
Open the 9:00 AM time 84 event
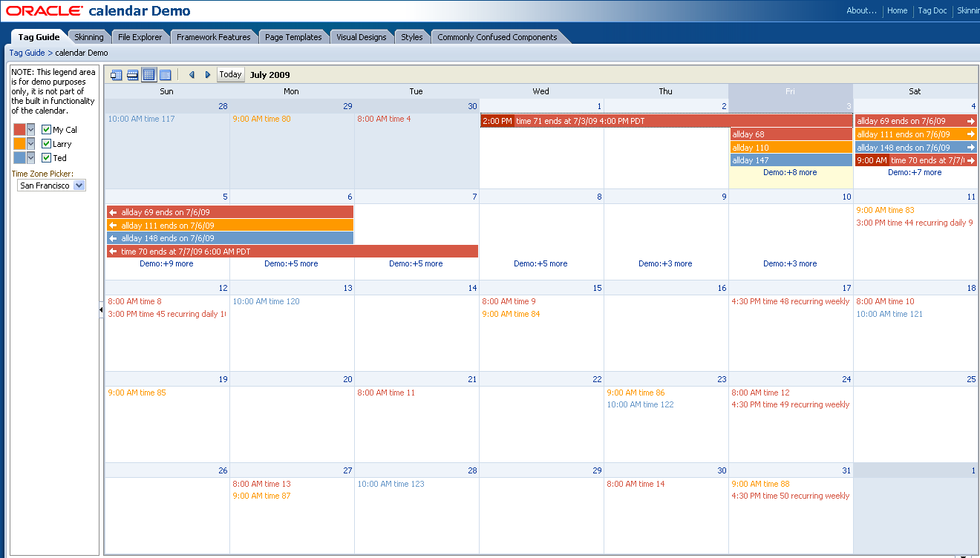coord(512,314)
